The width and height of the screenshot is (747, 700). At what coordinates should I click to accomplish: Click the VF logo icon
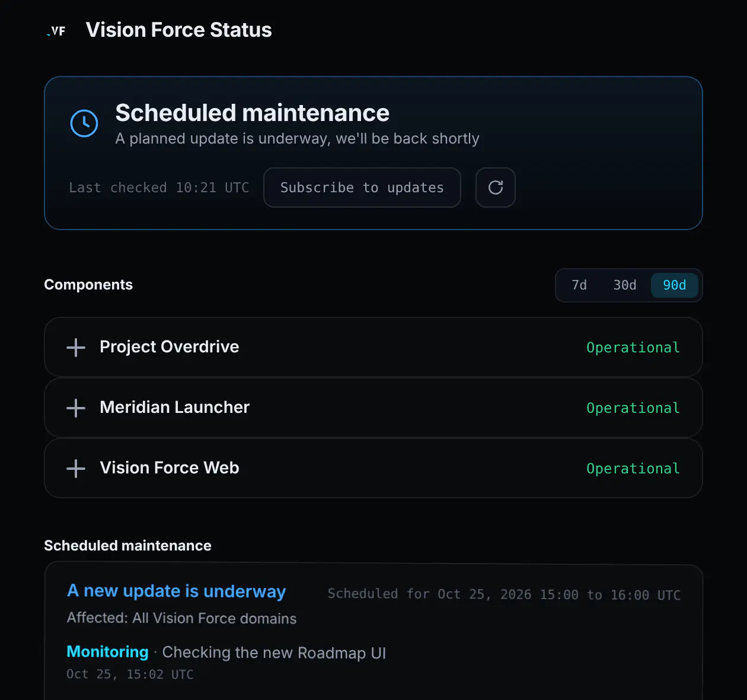57,31
